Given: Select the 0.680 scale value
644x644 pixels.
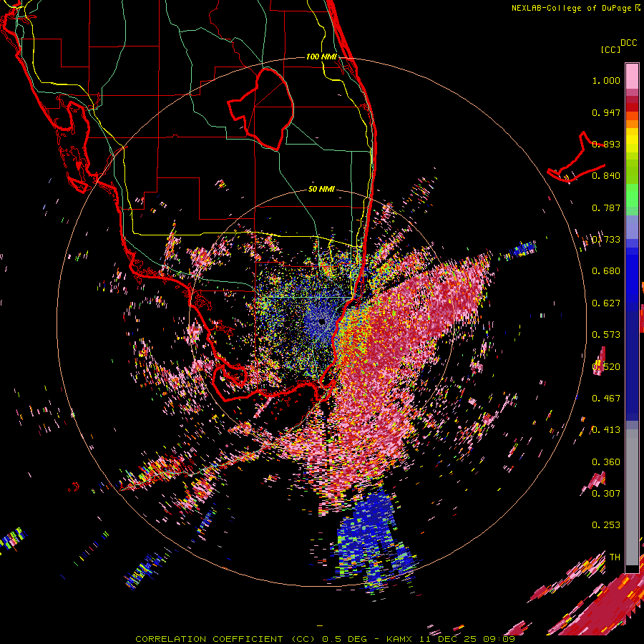Looking at the screenshot, I should 606,271.
